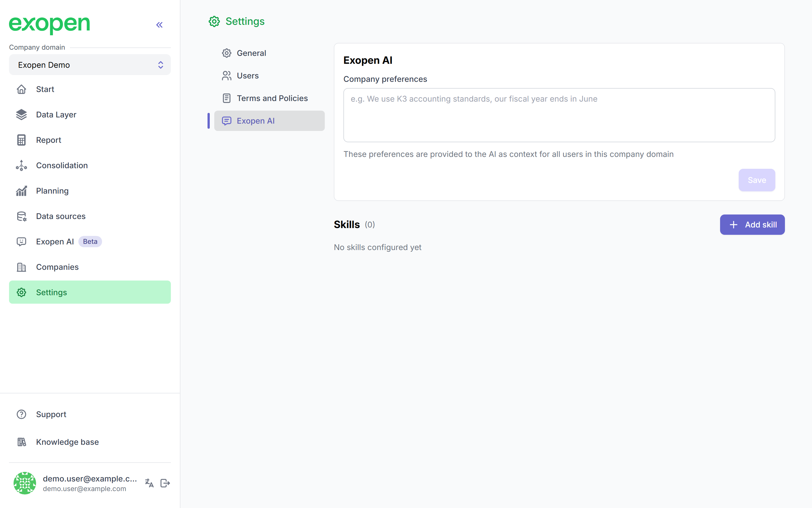Focus the Company preferences text area
812x508 pixels.
point(559,115)
